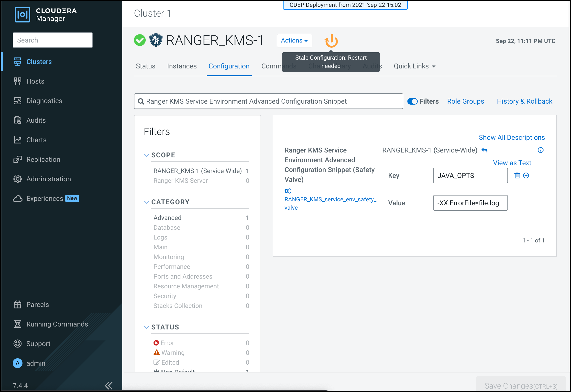Viewport: 571px width, 392px height.
Task: Switch to the Status tab
Action: point(145,66)
